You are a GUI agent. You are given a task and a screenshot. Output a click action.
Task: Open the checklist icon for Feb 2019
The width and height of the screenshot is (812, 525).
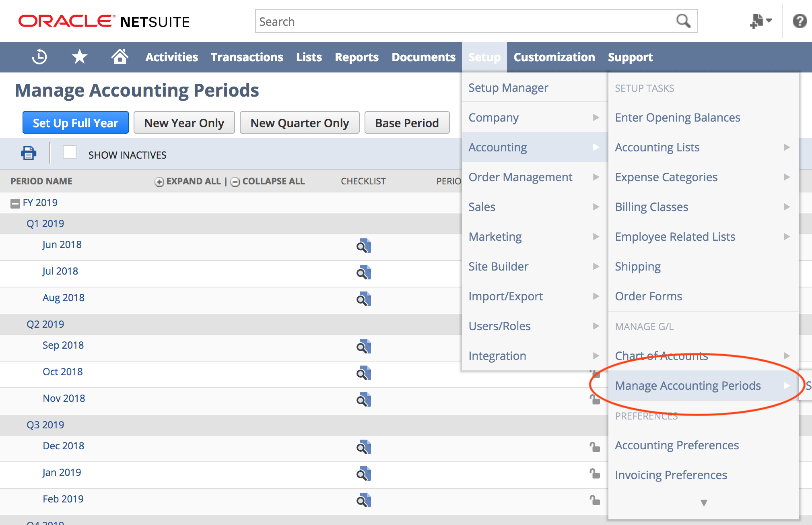coord(363,500)
